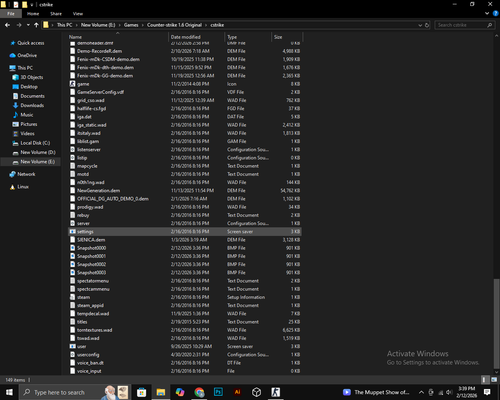This screenshot has width=500, height=400.
Task: Open Local Disk (C:) in sidebar
Action: tap(35, 143)
